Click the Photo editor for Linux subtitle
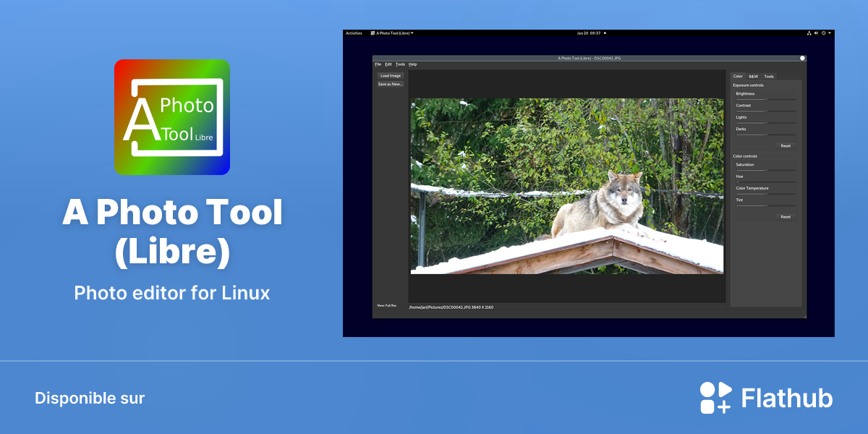868x434 pixels. (172, 293)
